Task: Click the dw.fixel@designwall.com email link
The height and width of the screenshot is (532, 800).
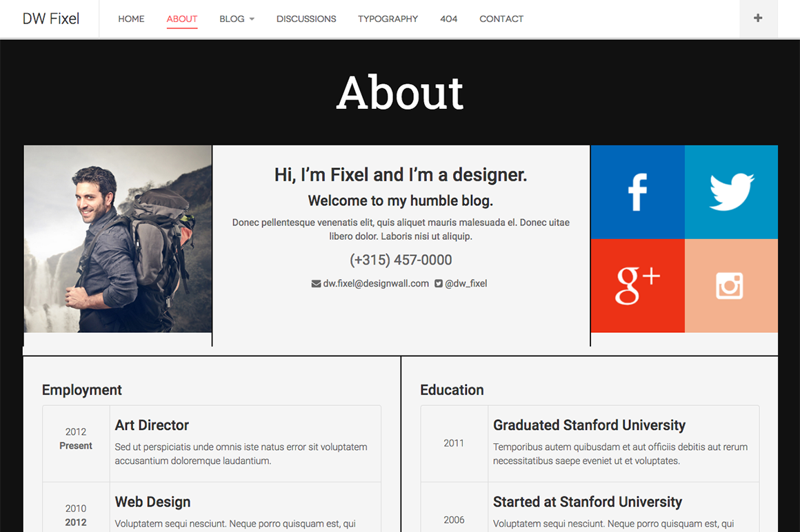Action: 376,283
